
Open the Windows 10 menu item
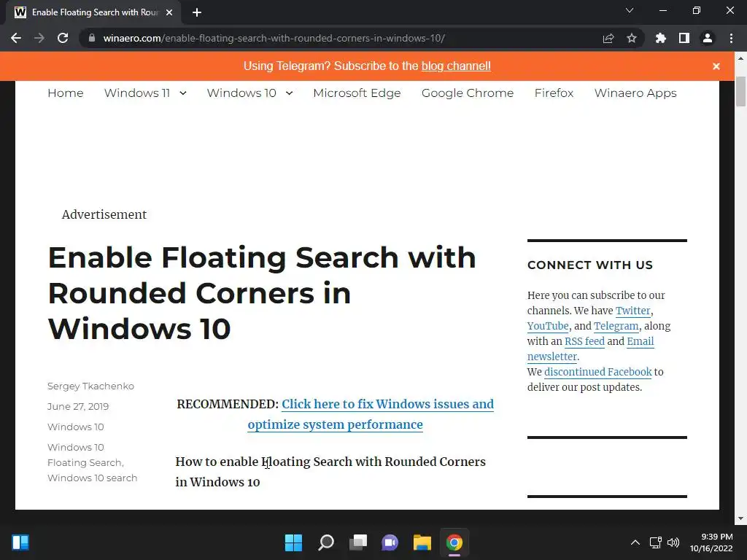tap(241, 93)
